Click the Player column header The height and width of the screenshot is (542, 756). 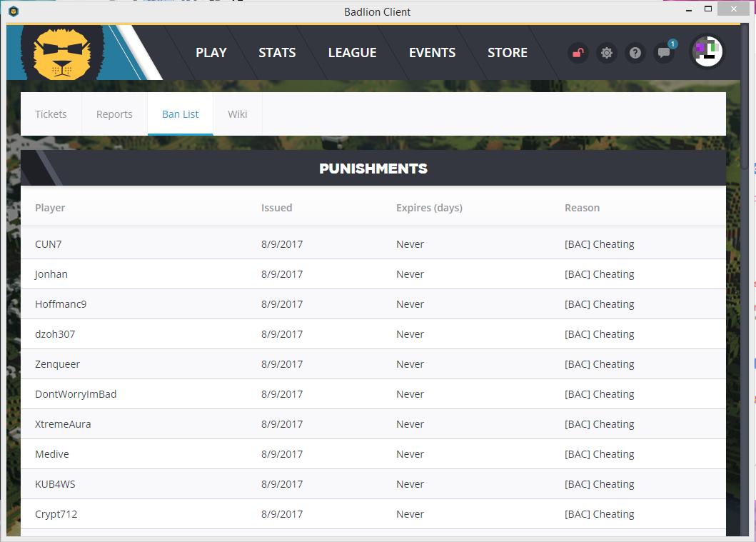pyautogui.click(x=50, y=208)
